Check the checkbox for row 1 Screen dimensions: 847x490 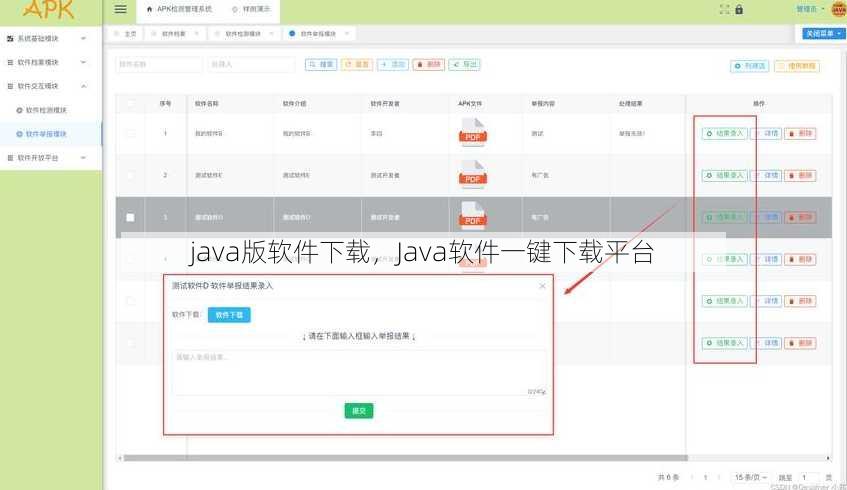click(x=130, y=133)
